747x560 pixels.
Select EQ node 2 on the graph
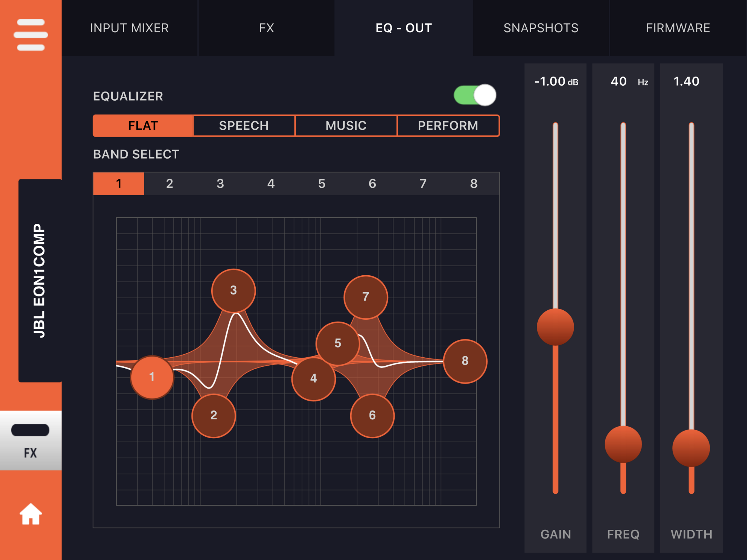click(214, 415)
